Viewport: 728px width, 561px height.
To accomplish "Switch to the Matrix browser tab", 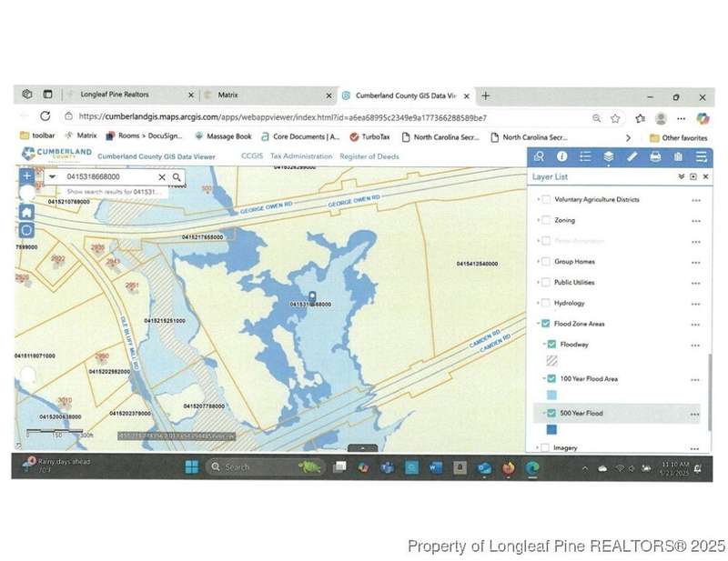I will point(227,95).
